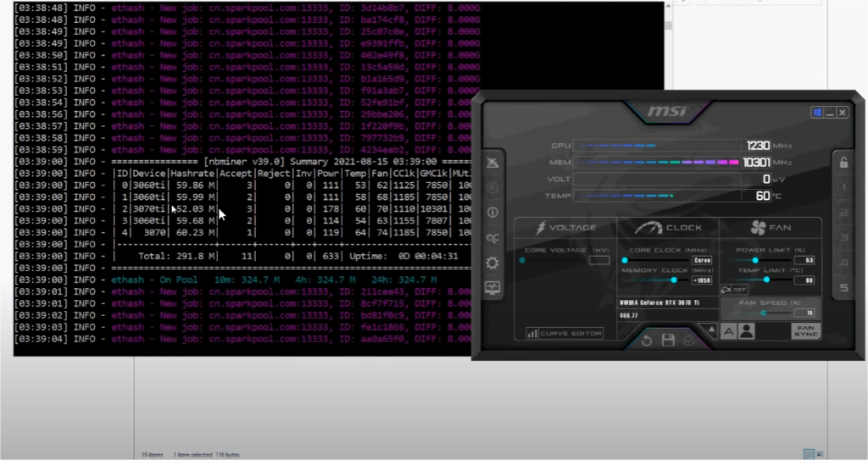Click the Core Voltage value field
The height and width of the screenshot is (460, 868).
click(x=599, y=260)
